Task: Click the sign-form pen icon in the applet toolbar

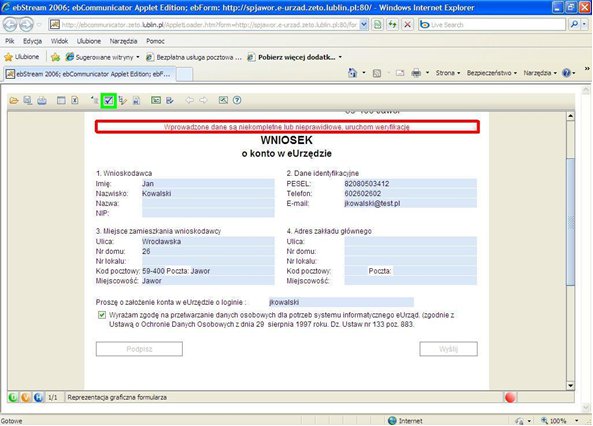Action: 170,100
